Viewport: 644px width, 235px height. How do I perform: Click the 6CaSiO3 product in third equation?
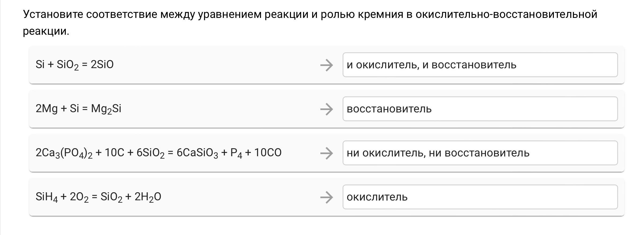point(197,153)
